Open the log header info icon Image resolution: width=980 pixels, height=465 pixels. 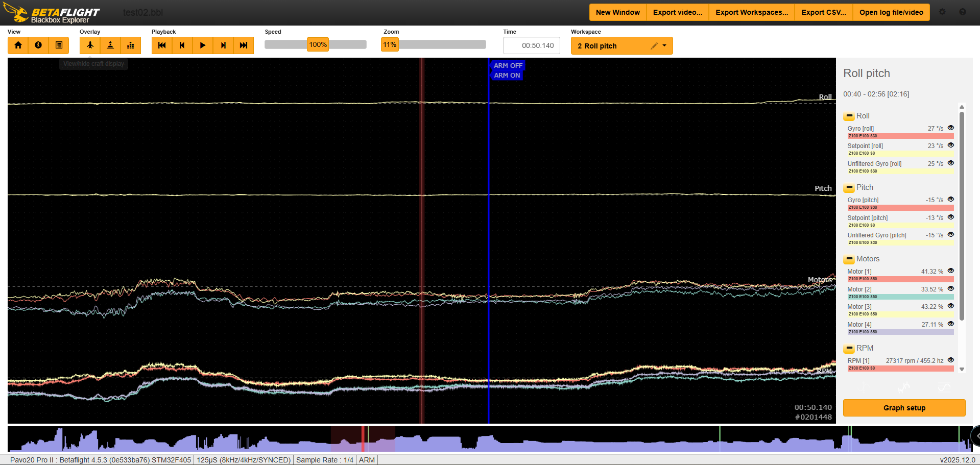pos(38,45)
